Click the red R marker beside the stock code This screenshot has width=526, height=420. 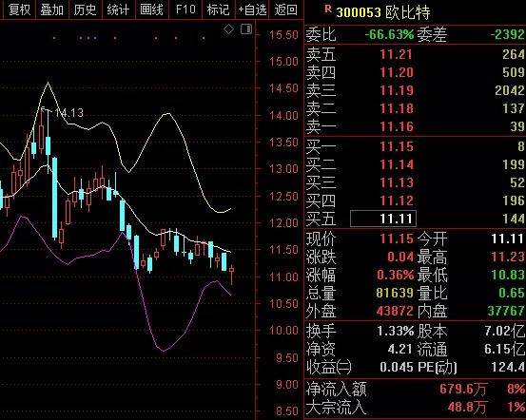[x=328, y=10]
